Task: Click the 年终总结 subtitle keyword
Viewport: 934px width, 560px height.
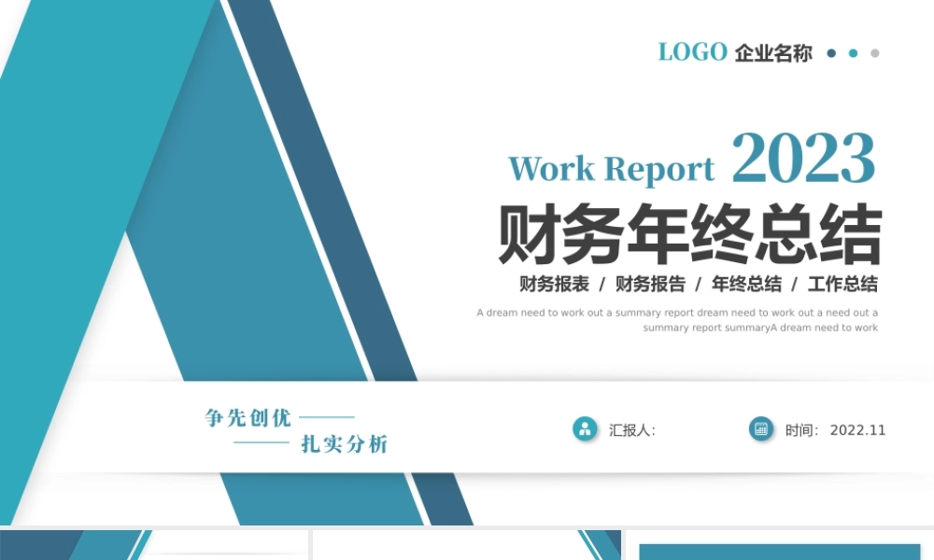Action: [x=746, y=284]
